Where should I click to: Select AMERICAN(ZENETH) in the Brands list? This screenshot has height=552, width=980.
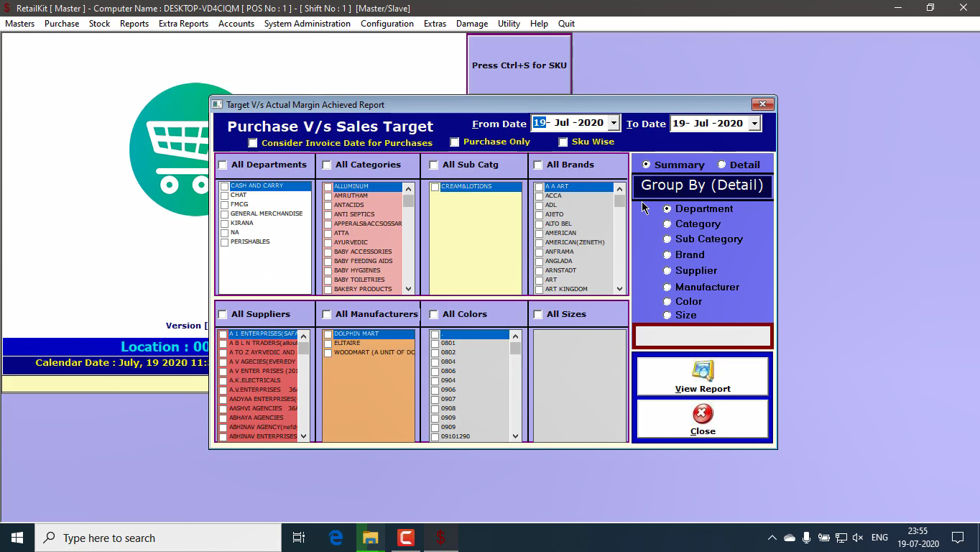tap(575, 242)
